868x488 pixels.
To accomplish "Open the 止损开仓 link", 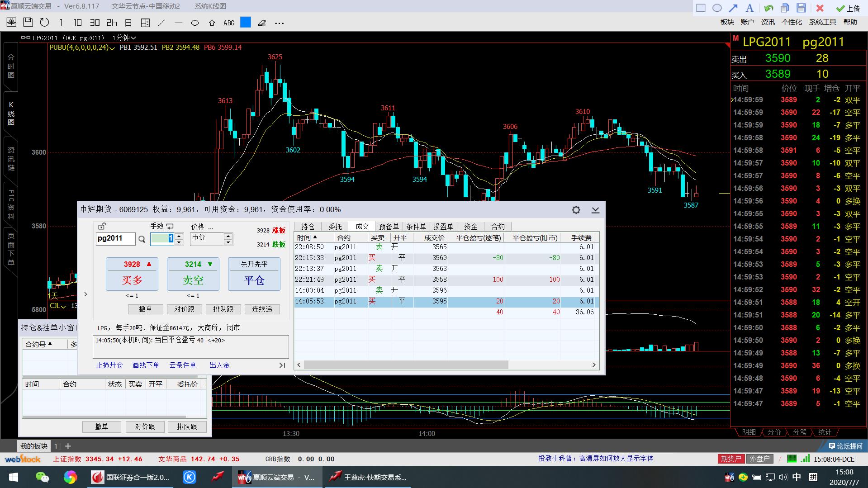I will point(109,365).
